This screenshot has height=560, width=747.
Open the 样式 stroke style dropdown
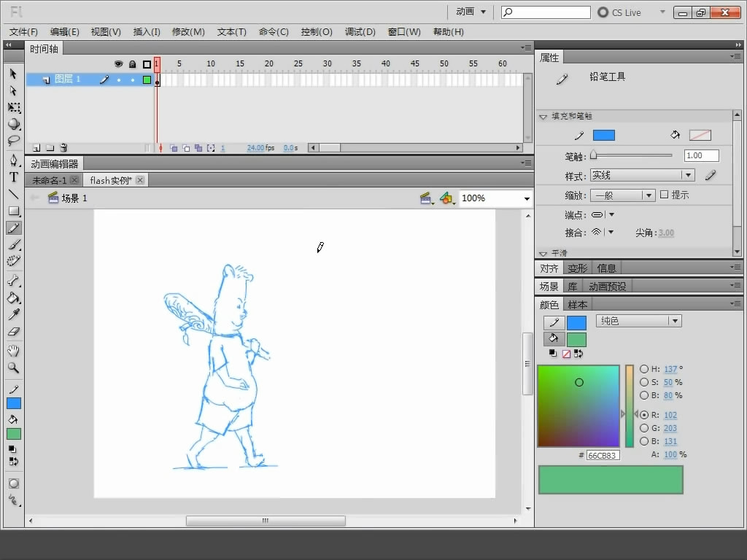click(x=642, y=175)
